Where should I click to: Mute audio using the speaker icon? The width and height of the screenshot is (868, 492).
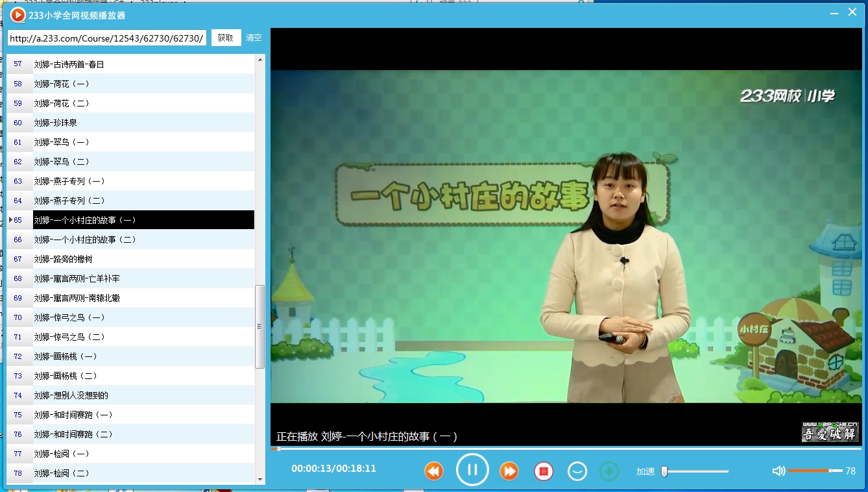[778, 471]
